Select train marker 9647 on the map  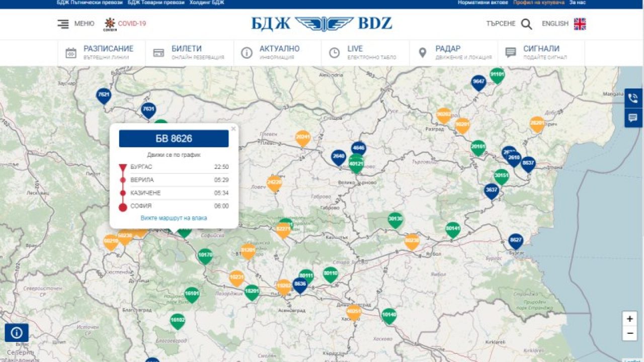point(478,82)
